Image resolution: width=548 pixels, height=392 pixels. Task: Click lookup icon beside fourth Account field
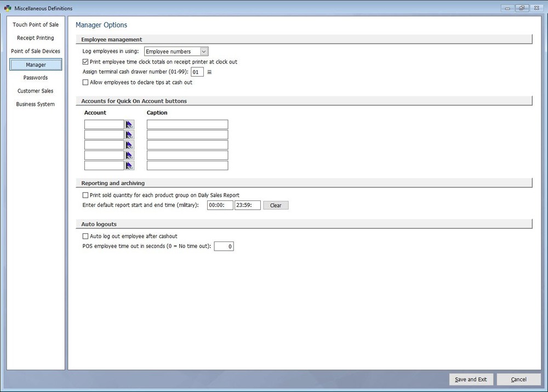[x=129, y=155]
